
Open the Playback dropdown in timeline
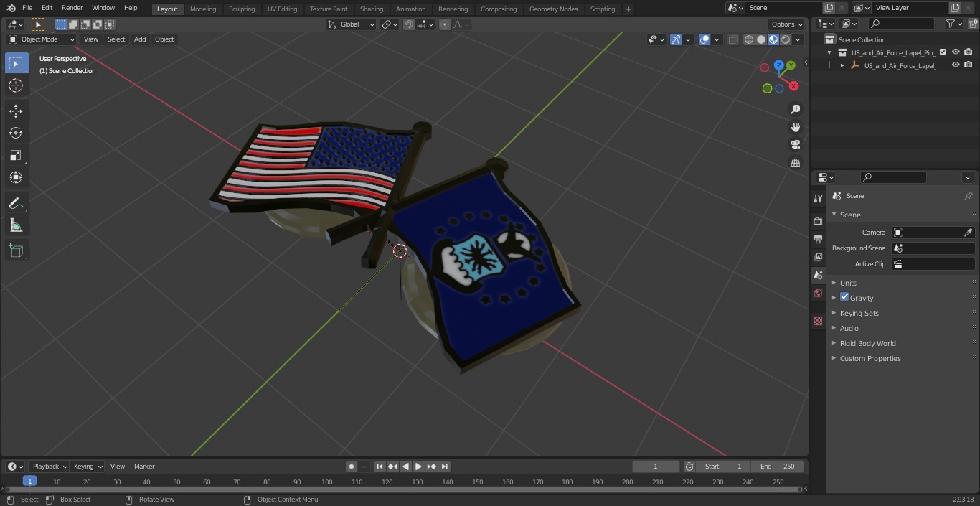point(49,467)
